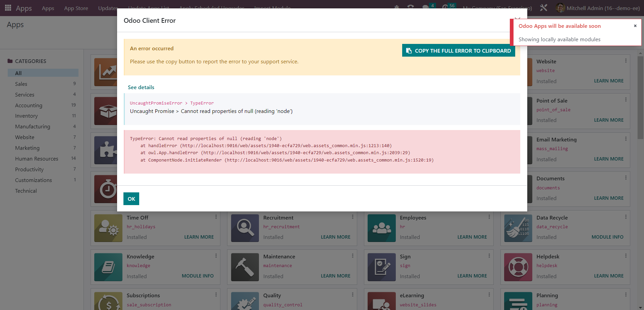The height and width of the screenshot is (310, 644).
Task: Close the 'Odoo Apps will be available soon' notification
Action: pos(635,25)
